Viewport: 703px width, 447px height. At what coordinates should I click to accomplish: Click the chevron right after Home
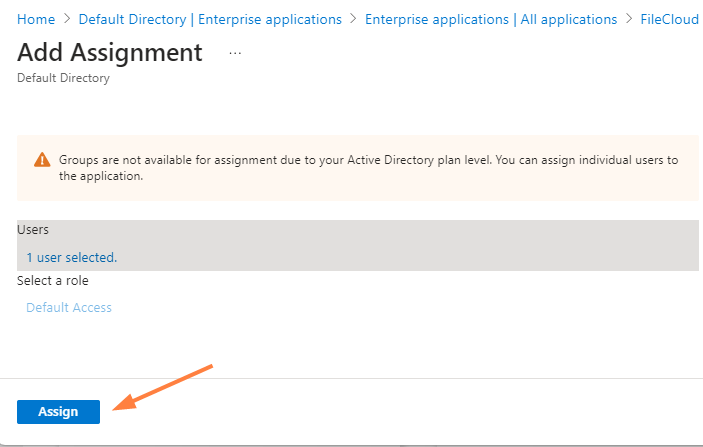67,19
